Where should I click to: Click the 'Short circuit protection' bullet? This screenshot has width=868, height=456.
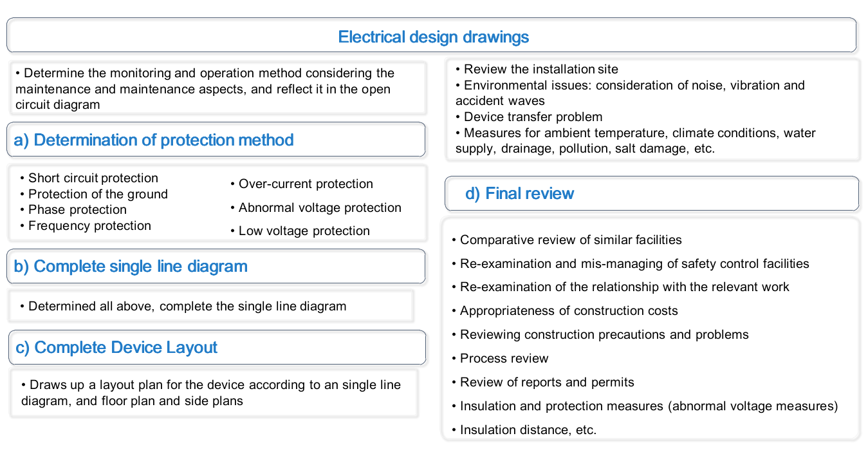[93, 178]
